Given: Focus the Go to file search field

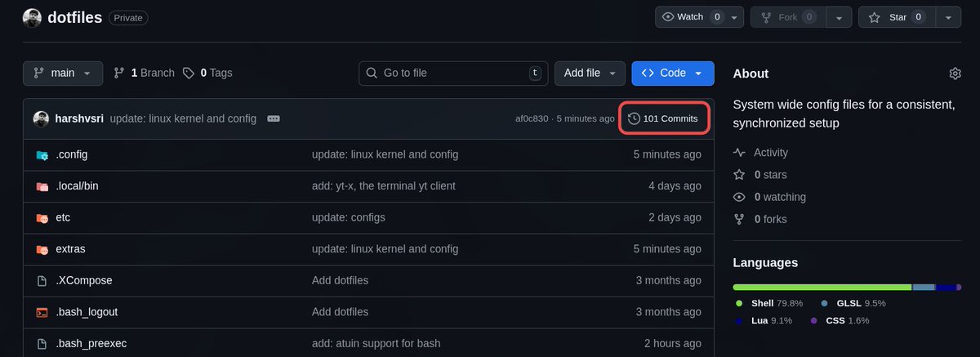Looking at the screenshot, I should click(453, 73).
